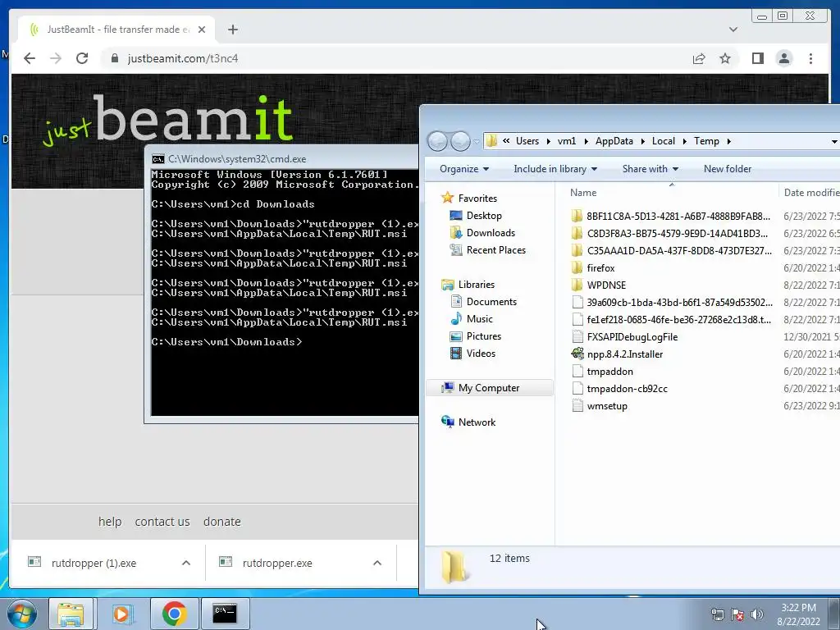Select the 8BF11C8A-5D13 folder

coord(678,216)
